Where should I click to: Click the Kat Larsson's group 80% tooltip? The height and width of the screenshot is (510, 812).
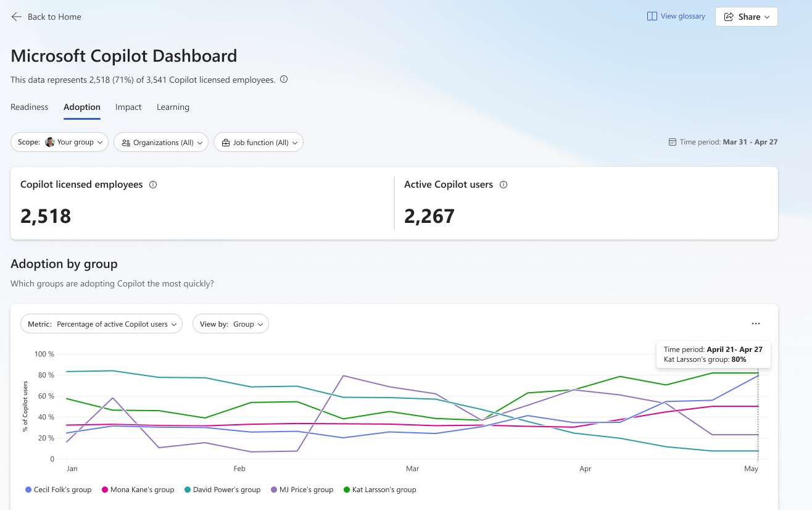(x=713, y=354)
